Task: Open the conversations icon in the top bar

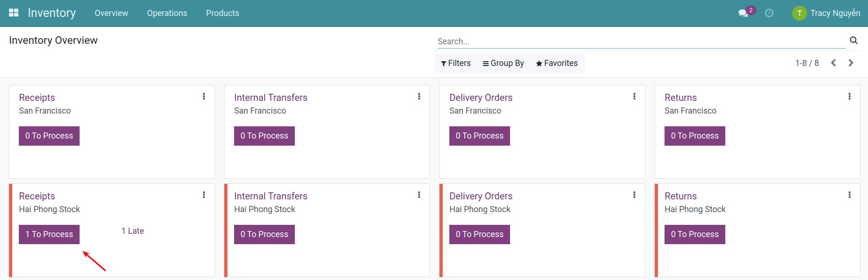Action: pyautogui.click(x=743, y=13)
